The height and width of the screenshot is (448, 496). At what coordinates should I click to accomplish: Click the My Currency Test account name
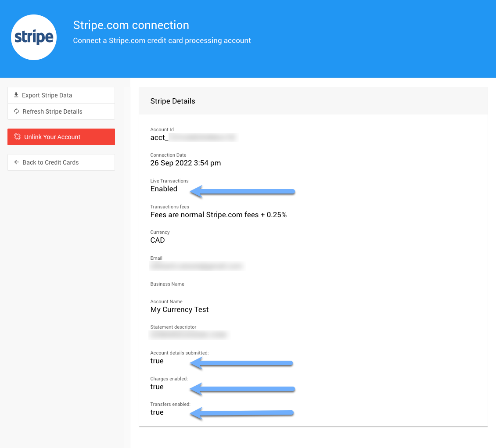(x=179, y=310)
